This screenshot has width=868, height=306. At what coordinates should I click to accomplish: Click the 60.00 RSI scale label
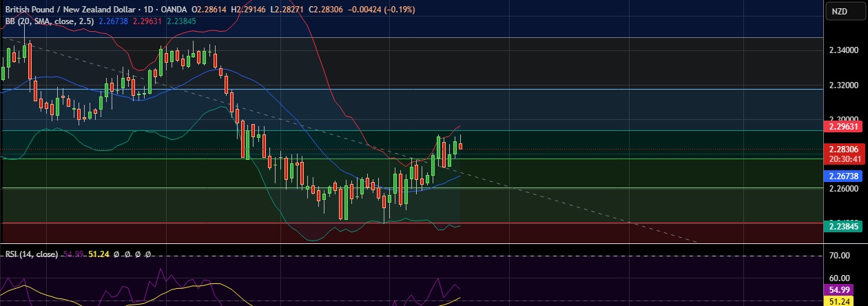tap(840, 278)
